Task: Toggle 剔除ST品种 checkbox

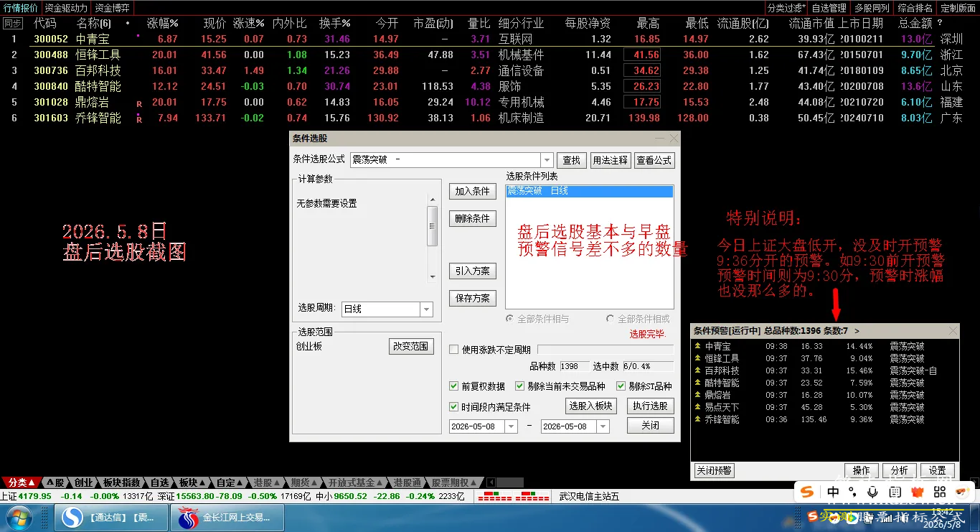Action: coord(621,386)
